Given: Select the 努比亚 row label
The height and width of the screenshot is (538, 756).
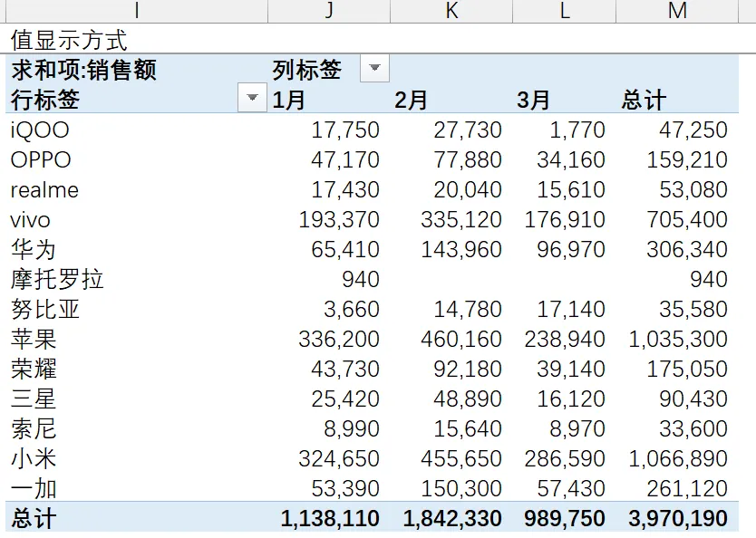Looking at the screenshot, I should 44,309.
